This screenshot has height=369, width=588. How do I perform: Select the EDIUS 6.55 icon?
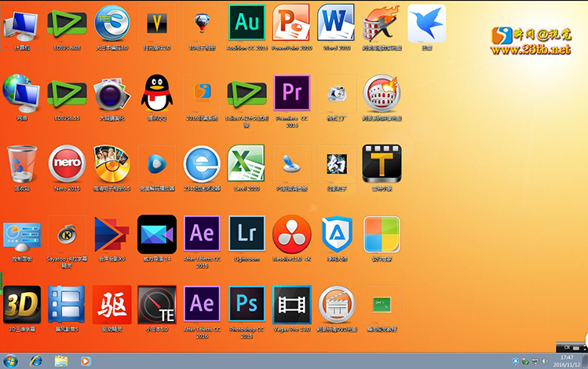pos(67,93)
